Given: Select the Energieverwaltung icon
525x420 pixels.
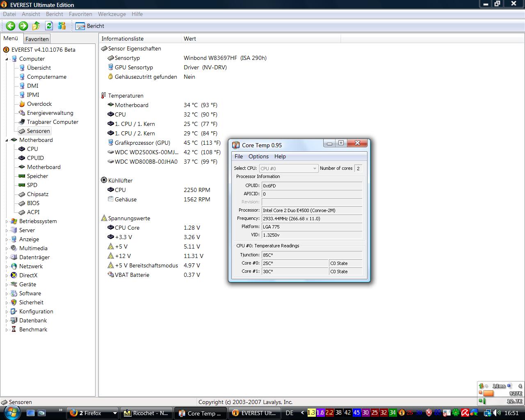Looking at the screenshot, I should point(22,113).
